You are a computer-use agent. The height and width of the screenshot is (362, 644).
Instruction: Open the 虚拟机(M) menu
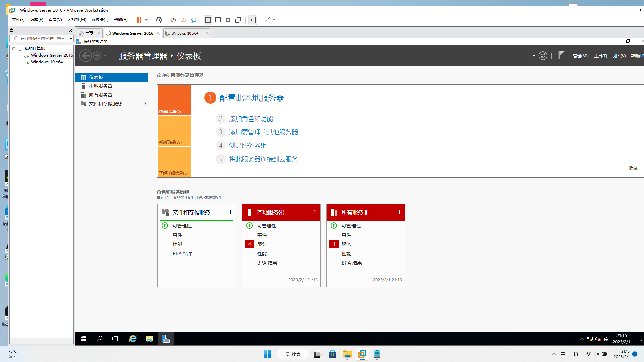(x=76, y=20)
